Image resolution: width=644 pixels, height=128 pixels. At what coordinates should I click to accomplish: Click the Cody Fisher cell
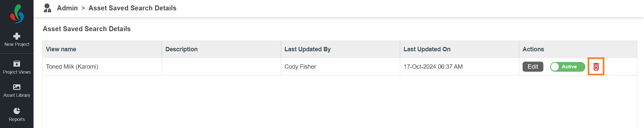(300, 67)
